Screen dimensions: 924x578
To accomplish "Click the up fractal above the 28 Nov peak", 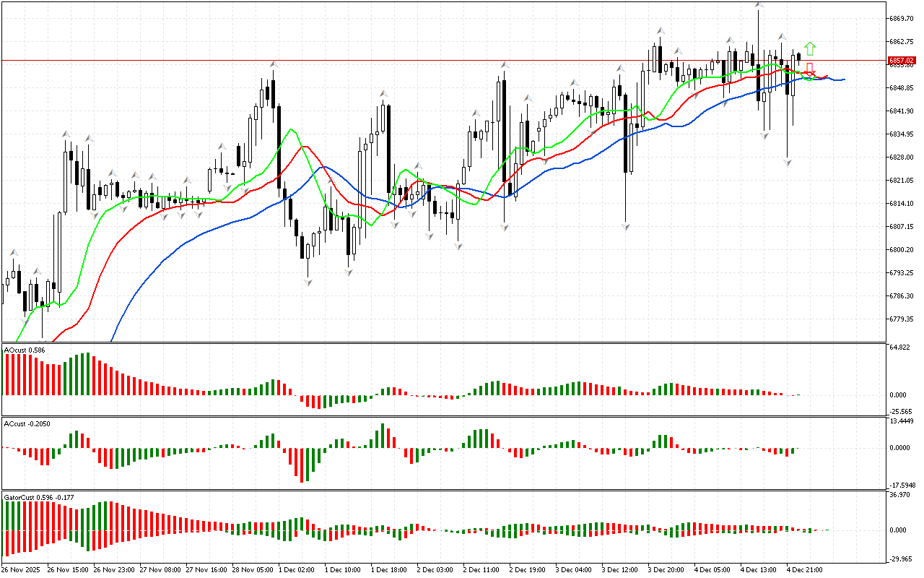I will click(x=274, y=64).
